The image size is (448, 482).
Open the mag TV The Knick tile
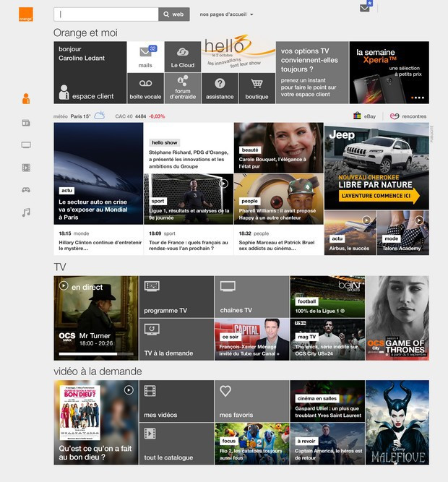click(x=327, y=340)
